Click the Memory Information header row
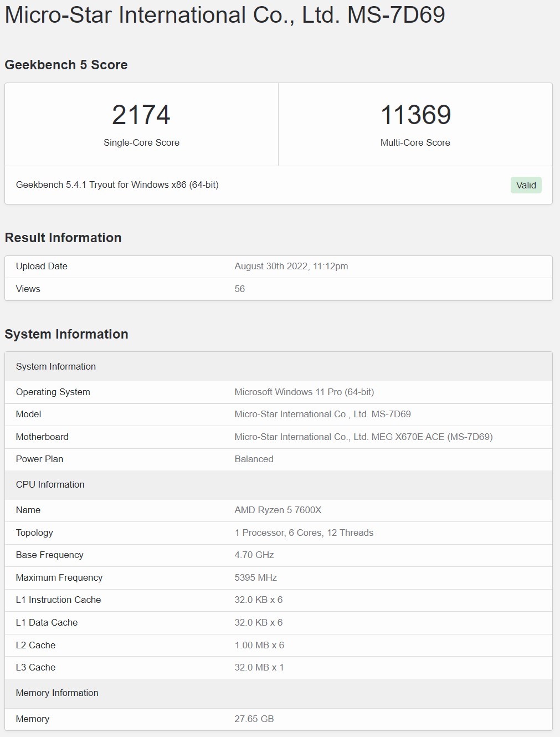 279,693
